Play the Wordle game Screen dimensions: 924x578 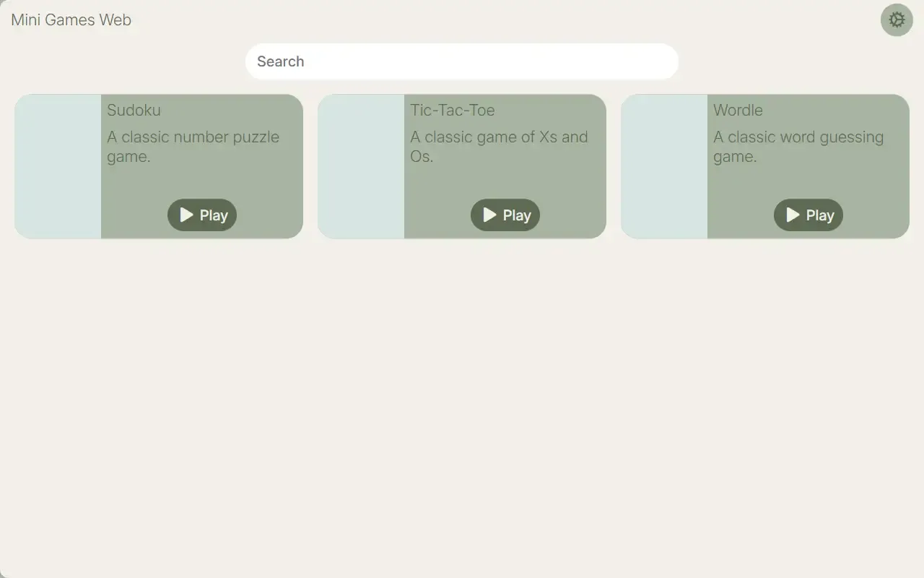pos(808,215)
